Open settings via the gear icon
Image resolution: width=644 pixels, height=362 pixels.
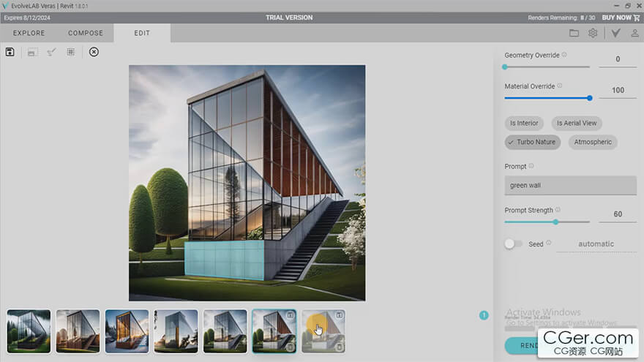coord(593,33)
